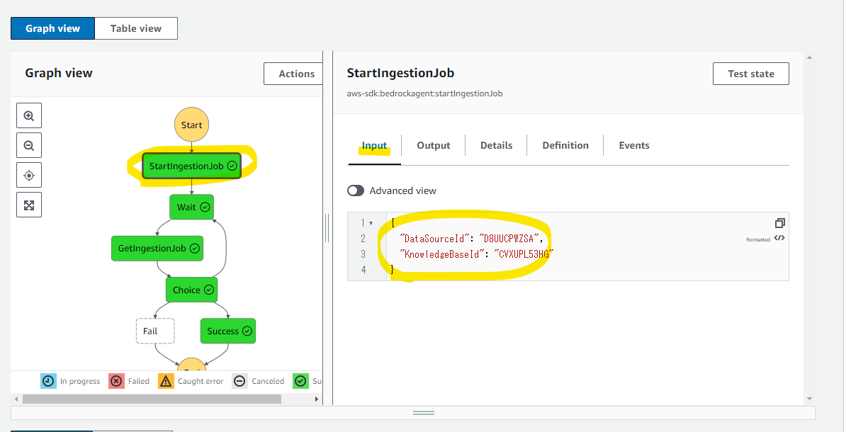The image size is (868, 432).
Task: Click the aws-sdk:bedrockagent:startIngestionJob text
Action: point(424,93)
